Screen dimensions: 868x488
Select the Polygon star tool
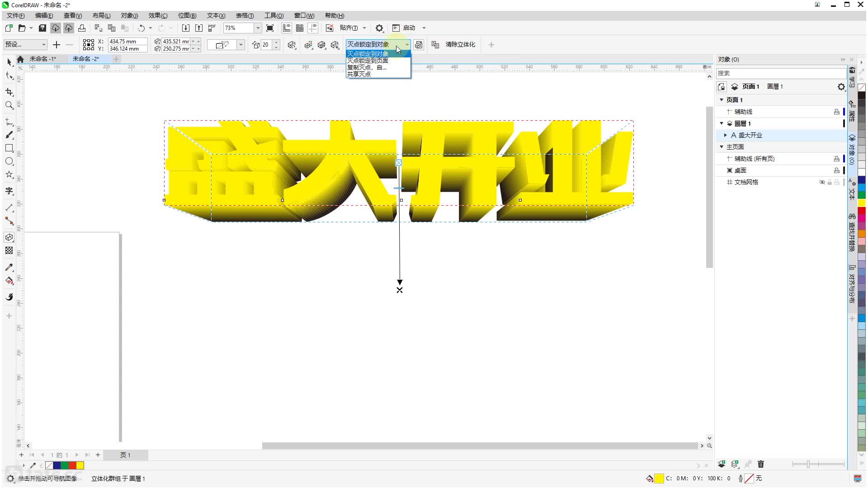point(9,174)
